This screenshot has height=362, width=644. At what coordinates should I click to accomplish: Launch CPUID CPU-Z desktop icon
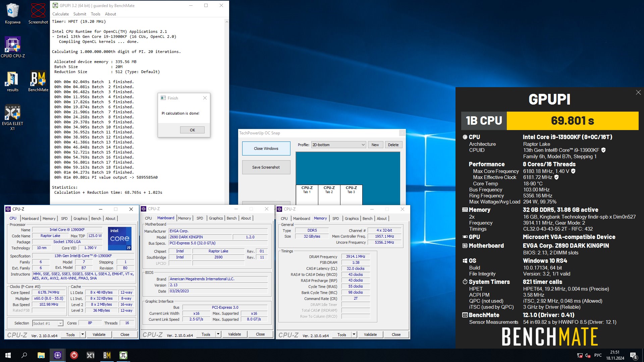[x=13, y=47]
